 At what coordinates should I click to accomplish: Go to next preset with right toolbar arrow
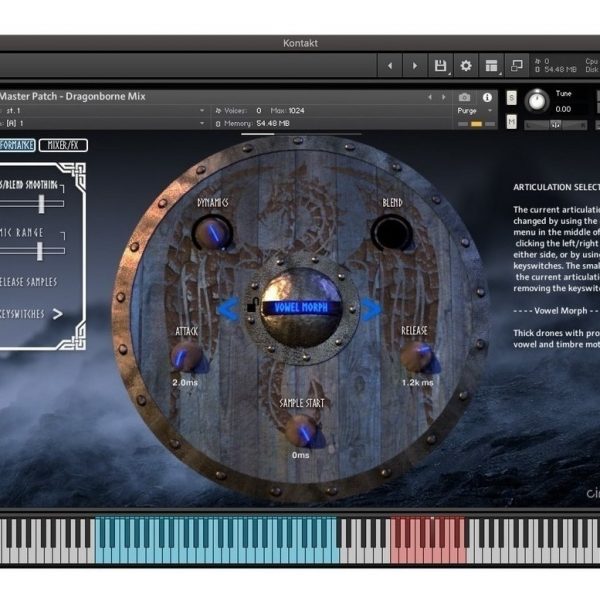tap(414, 66)
